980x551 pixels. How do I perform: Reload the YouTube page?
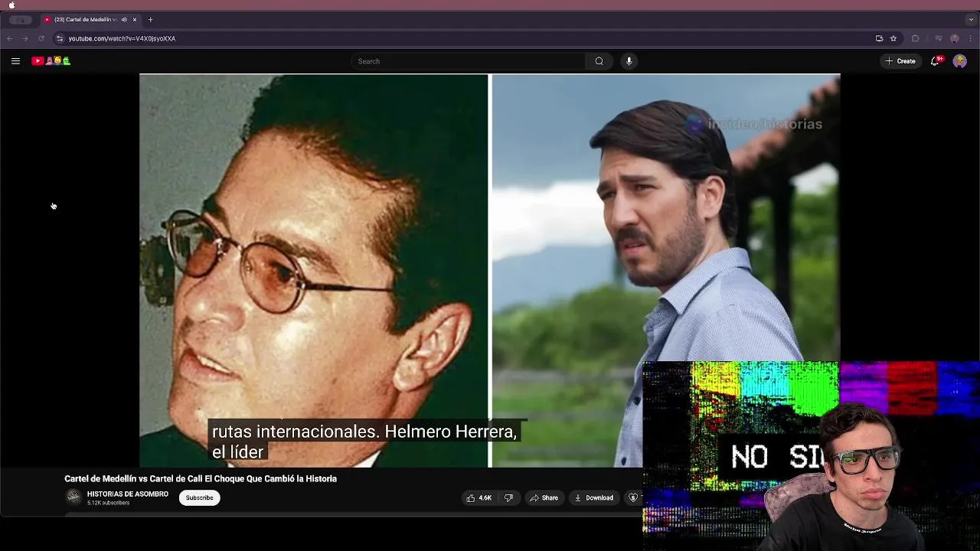click(41, 38)
